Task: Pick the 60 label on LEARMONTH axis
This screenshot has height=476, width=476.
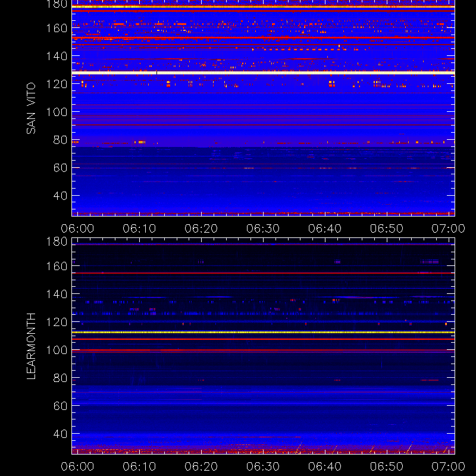Action: [60, 406]
